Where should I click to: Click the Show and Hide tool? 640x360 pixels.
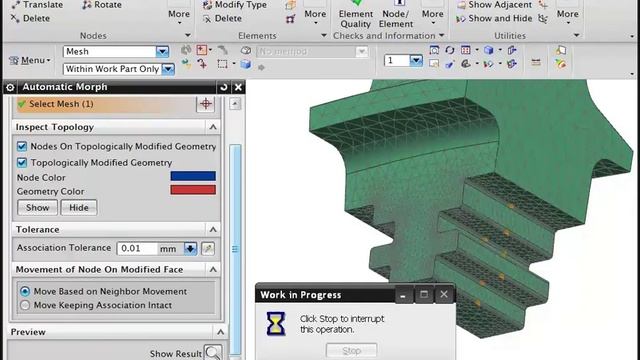coord(494,18)
